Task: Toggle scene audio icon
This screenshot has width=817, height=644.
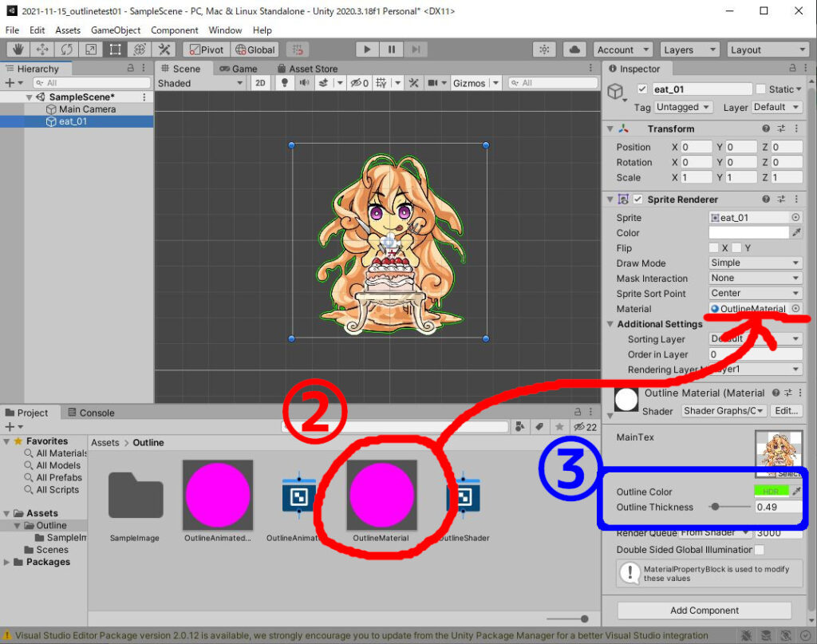Action: point(304,83)
